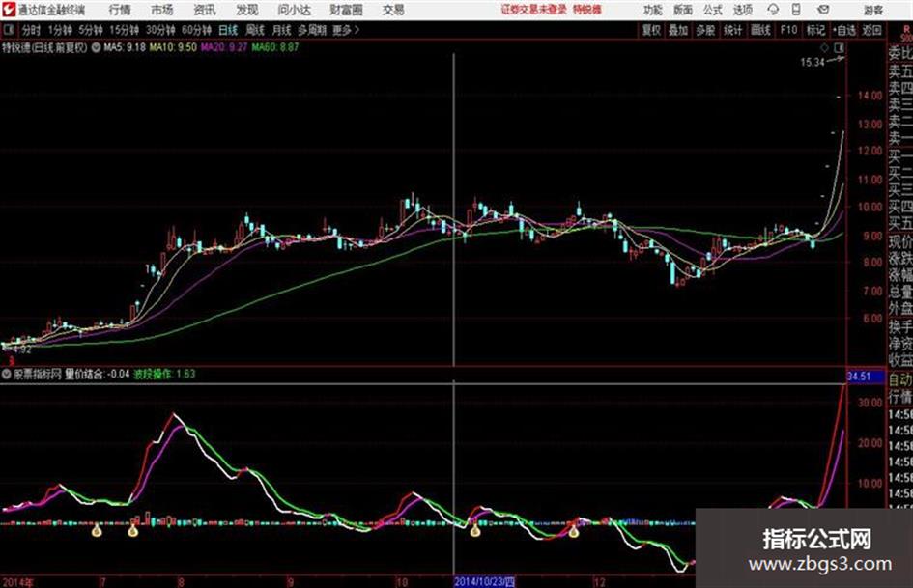
Task: Click the 复权 toolbar button
Action: click(x=651, y=30)
